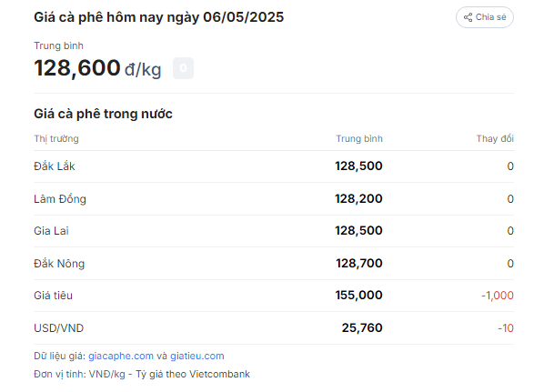Click the page title dated 06/05/2025
Screen dimensions: 554x392
pos(158,17)
